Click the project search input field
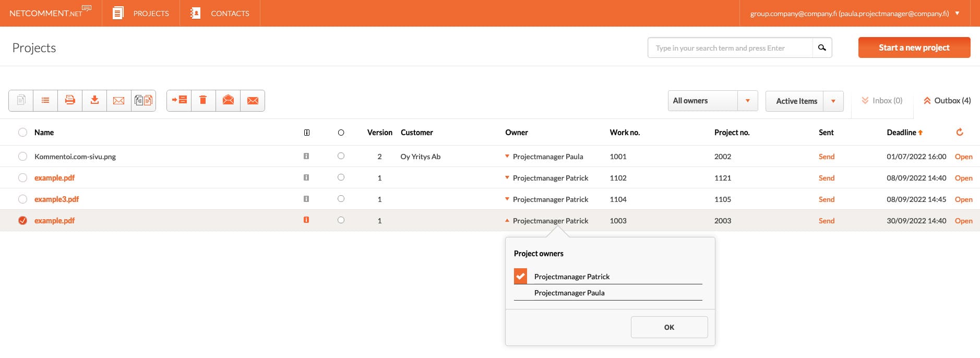The width and height of the screenshot is (980, 358). click(730, 47)
